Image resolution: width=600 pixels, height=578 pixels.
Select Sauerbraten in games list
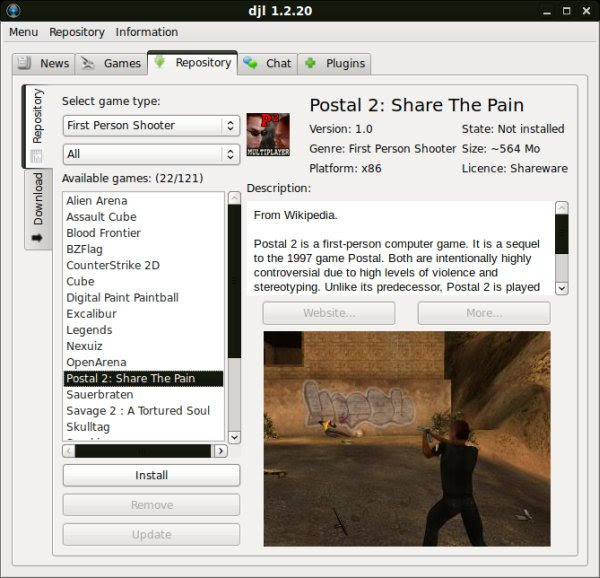click(x=143, y=394)
